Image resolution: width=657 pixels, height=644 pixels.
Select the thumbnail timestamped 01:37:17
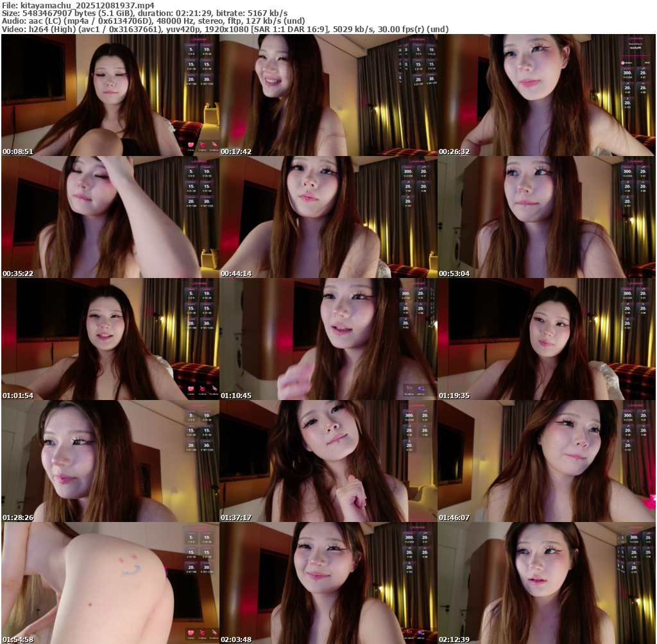328,461
